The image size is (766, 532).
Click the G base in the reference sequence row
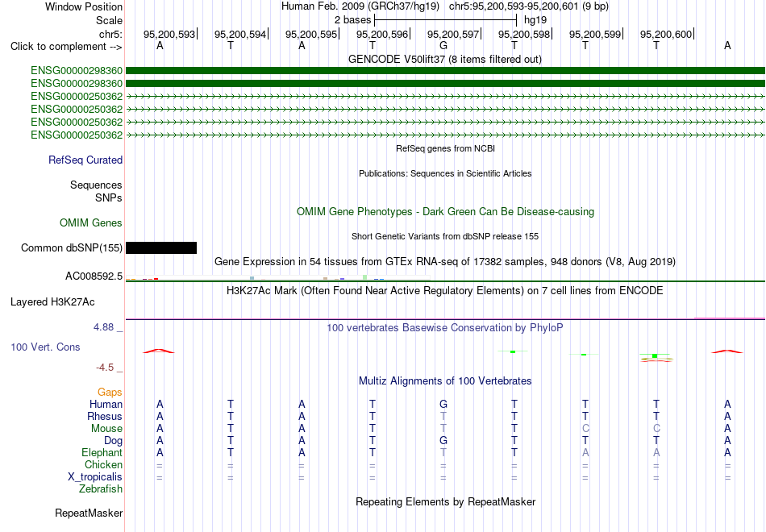click(443, 45)
